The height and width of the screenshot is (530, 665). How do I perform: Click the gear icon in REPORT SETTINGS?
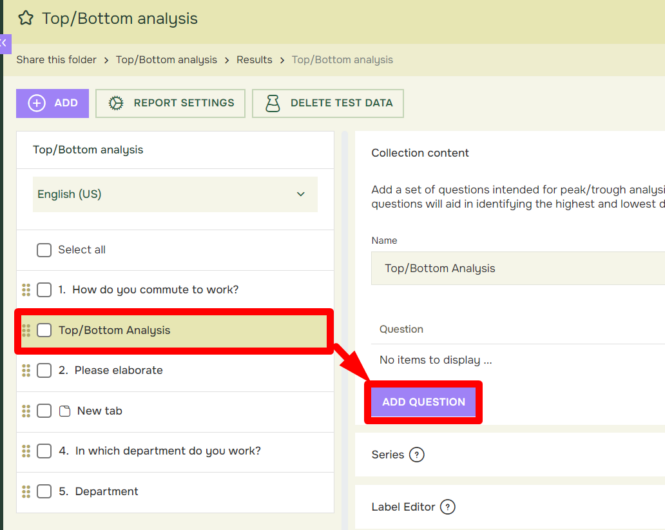[x=116, y=103]
